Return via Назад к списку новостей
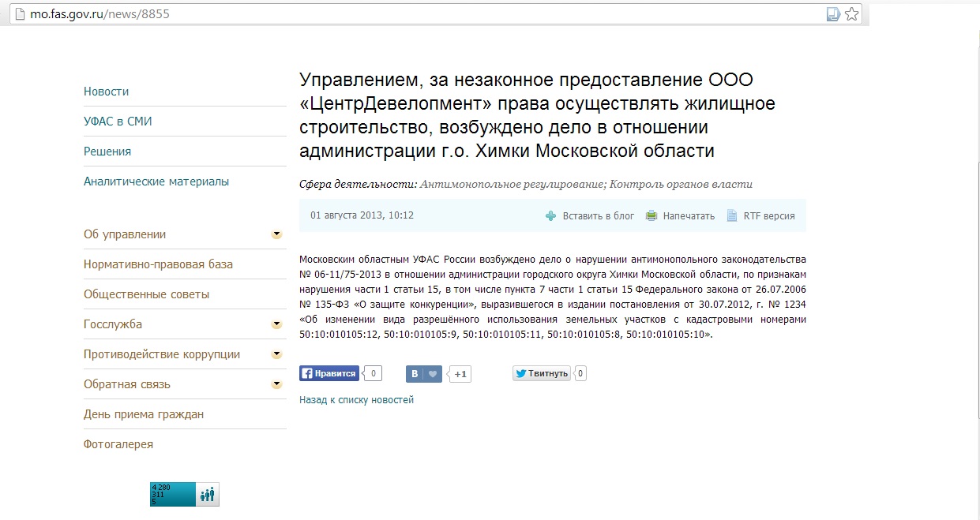980x520 pixels. (x=356, y=400)
